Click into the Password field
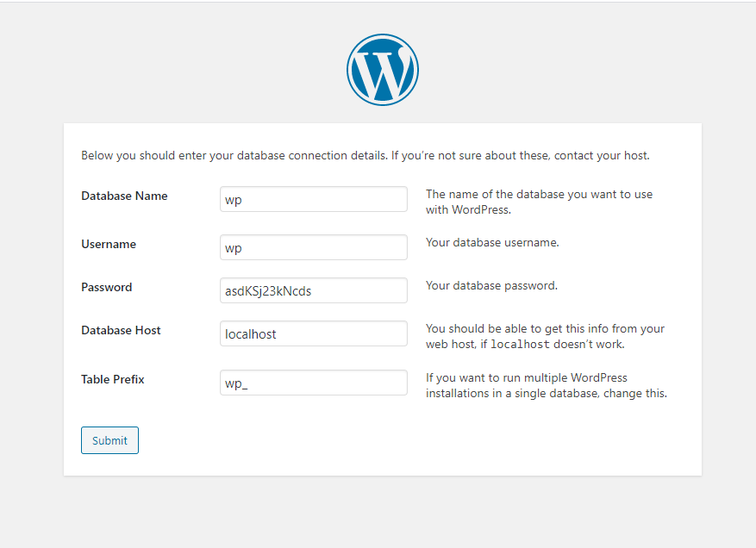The width and height of the screenshot is (756, 548). point(314,290)
